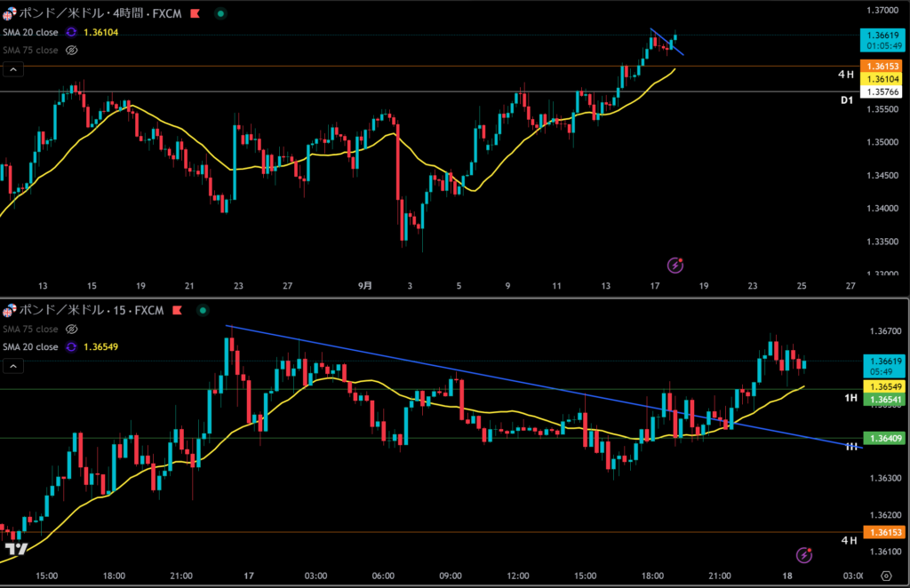Show hidden SMA 75 indicator on 15-minute chart
910x588 pixels.
pos(72,329)
